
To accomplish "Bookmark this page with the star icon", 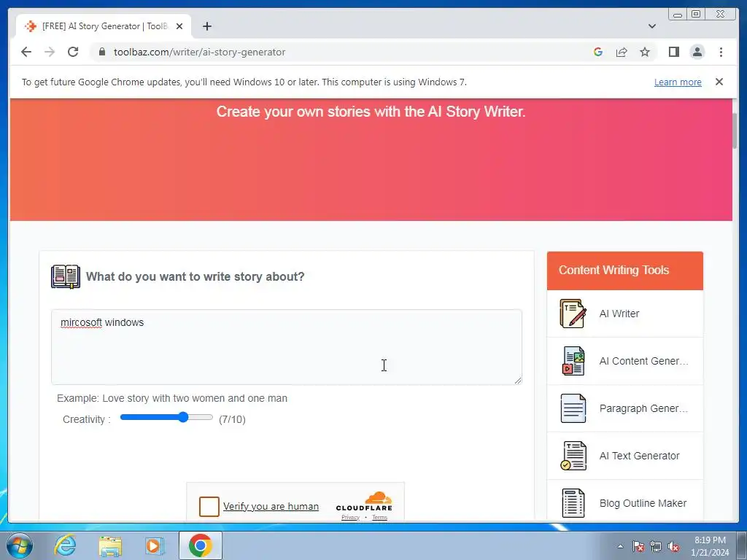I will [645, 52].
